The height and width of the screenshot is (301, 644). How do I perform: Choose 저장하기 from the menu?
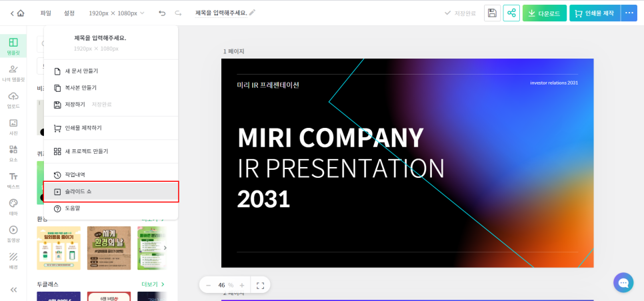(111, 105)
